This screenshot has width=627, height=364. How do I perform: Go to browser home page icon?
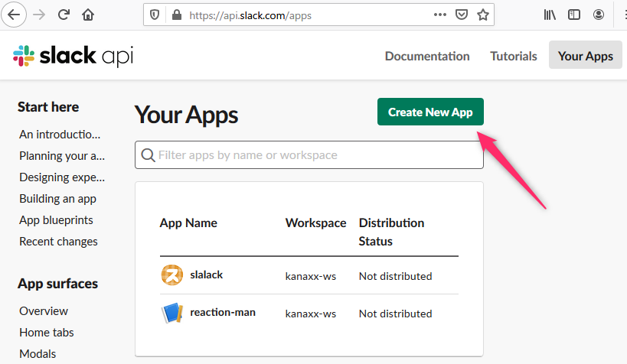(x=88, y=15)
